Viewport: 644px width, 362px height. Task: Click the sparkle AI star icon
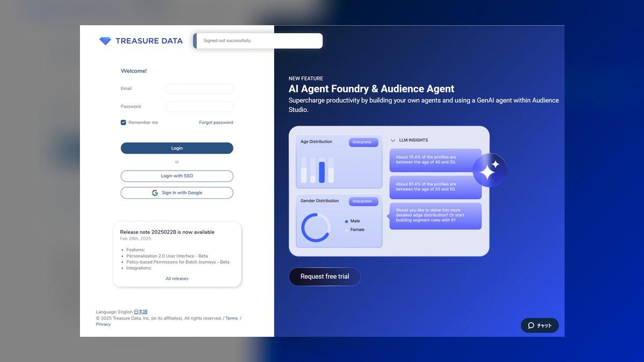pos(489,170)
